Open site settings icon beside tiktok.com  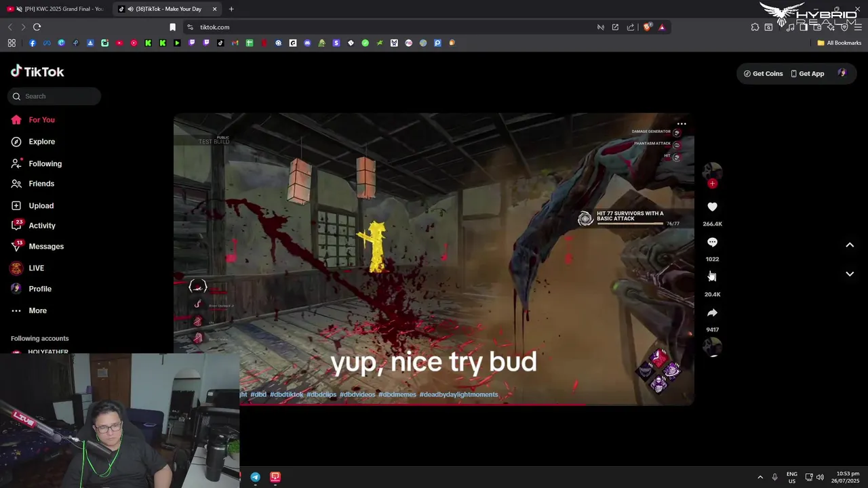[x=190, y=27]
